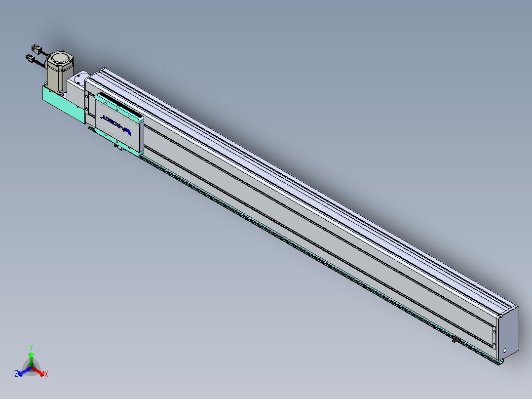Image resolution: width=532 pixels, height=399 pixels.
Task: Select the slider carriage plate with the logo
Action: coord(119,124)
